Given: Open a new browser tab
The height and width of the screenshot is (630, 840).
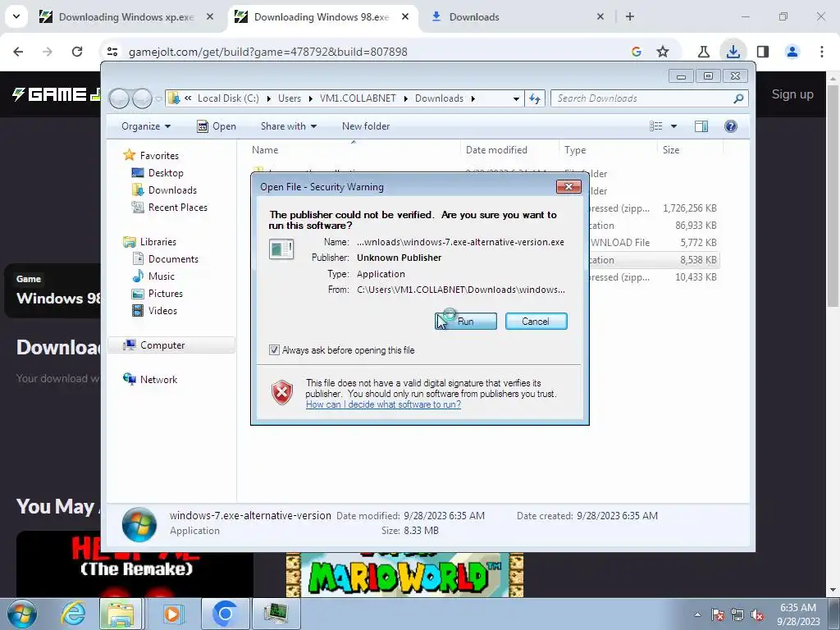Looking at the screenshot, I should pyautogui.click(x=630, y=17).
